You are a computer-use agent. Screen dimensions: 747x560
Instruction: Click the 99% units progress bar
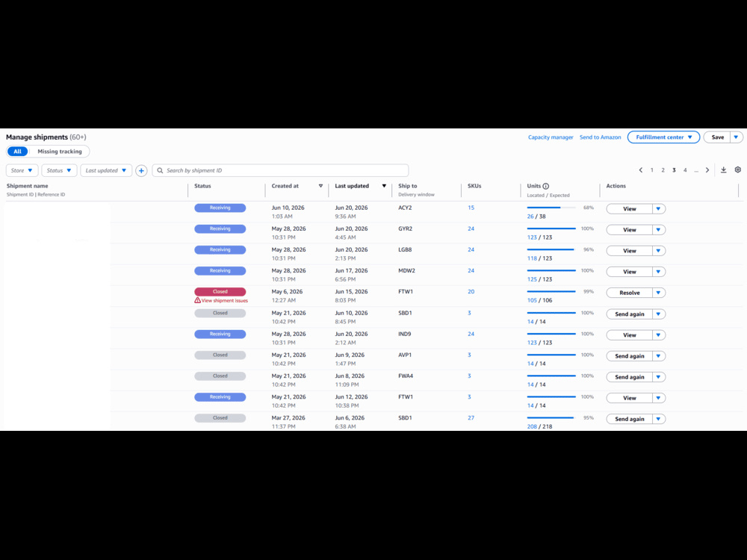551,291
